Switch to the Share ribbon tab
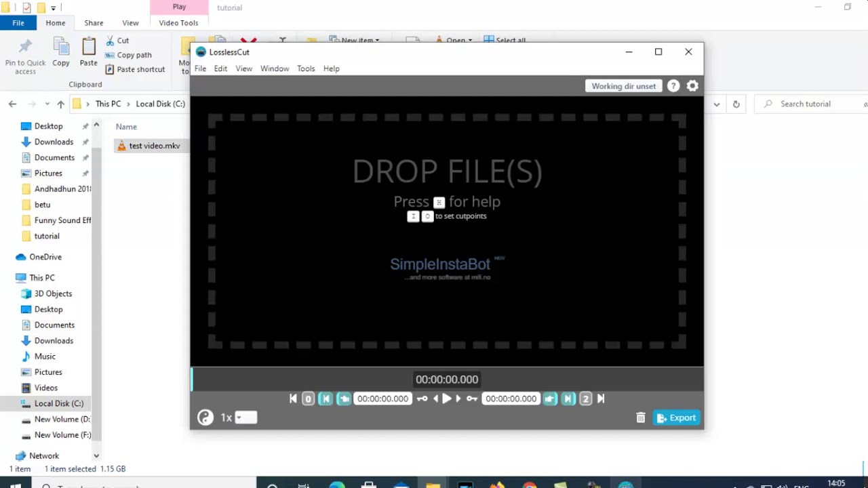The width and height of the screenshot is (868, 488). (x=94, y=23)
